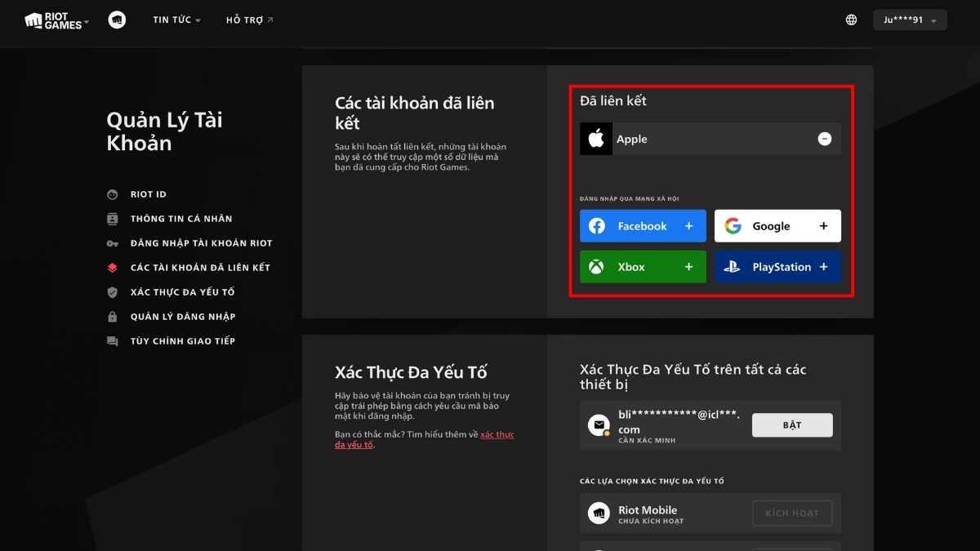980x551 pixels.
Task: Click the Apple logo icon
Action: pyautogui.click(x=596, y=139)
